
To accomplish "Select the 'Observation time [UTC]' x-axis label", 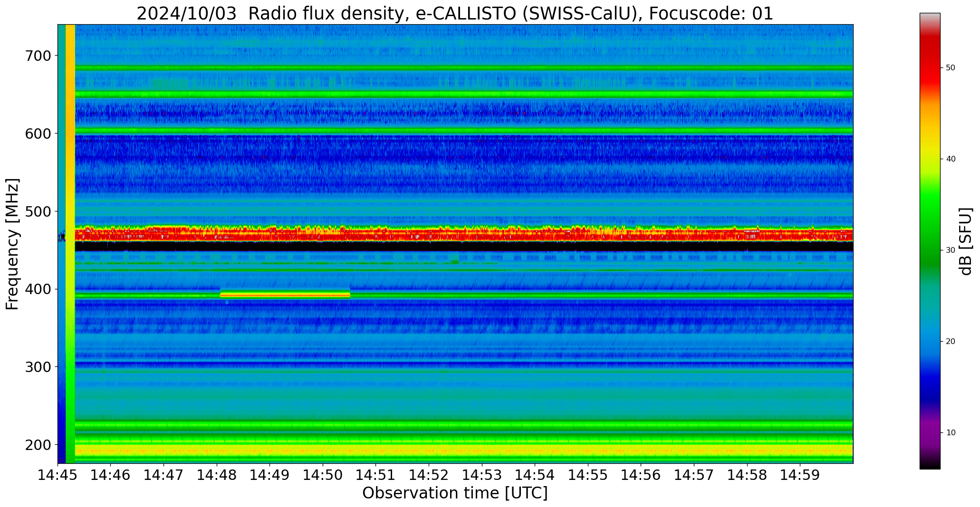I will coord(455,493).
